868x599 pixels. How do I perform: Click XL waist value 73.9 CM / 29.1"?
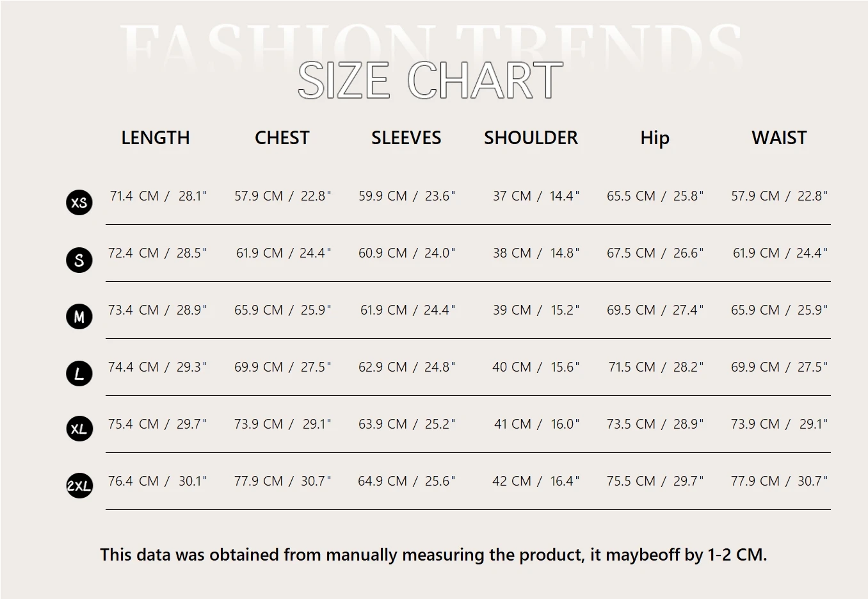click(x=779, y=424)
